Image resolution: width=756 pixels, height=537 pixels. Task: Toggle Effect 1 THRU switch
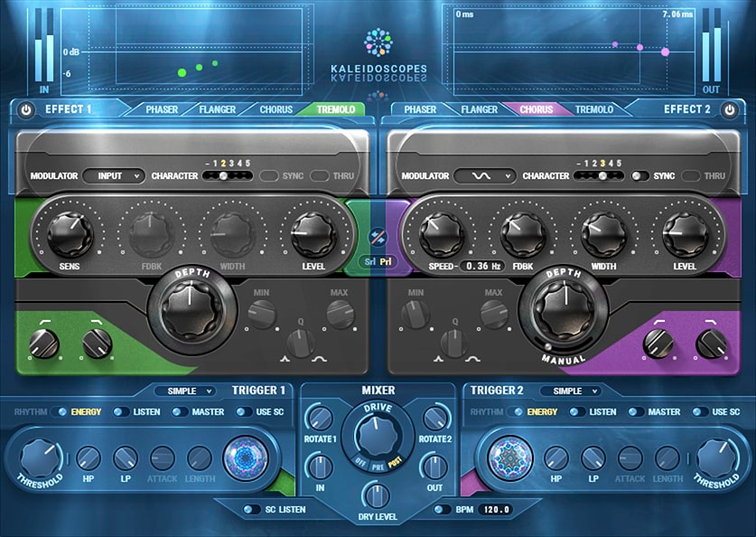click(319, 176)
